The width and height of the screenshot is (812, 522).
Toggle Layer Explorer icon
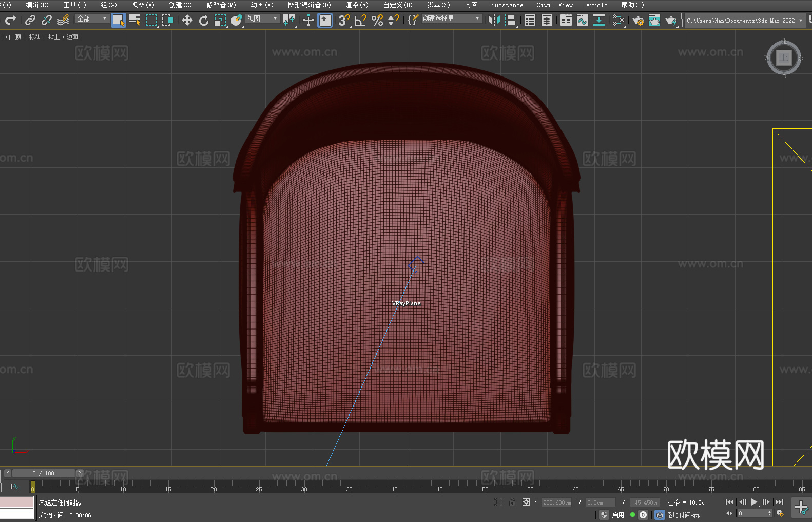coord(547,20)
